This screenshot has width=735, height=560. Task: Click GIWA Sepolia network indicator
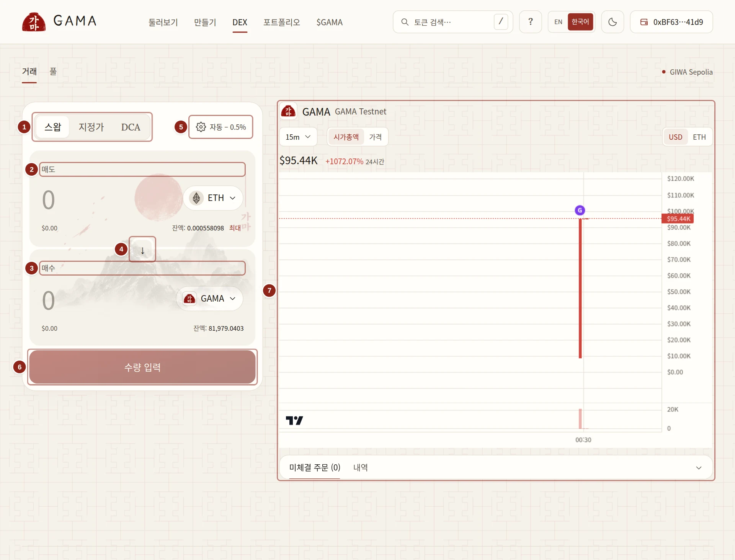pos(687,72)
